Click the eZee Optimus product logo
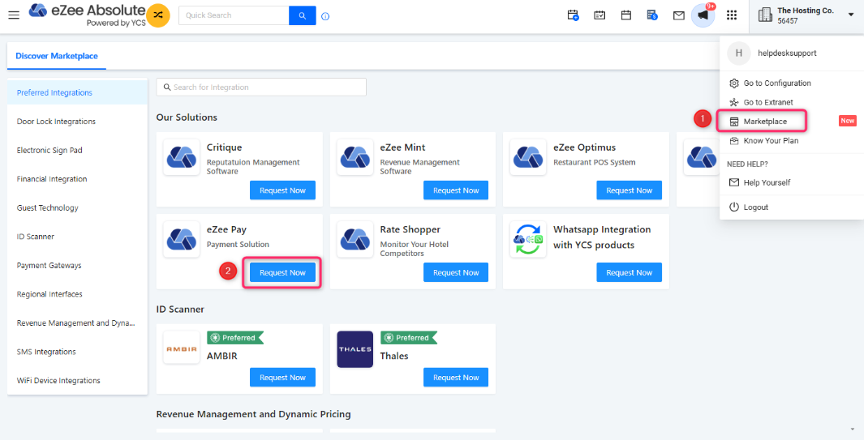Image resolution: width=868 pixels, height=440 pixels. pos(528,157)
